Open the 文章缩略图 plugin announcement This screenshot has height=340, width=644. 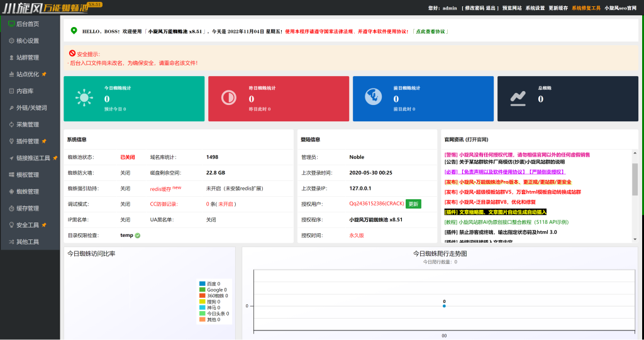point(496,212)
